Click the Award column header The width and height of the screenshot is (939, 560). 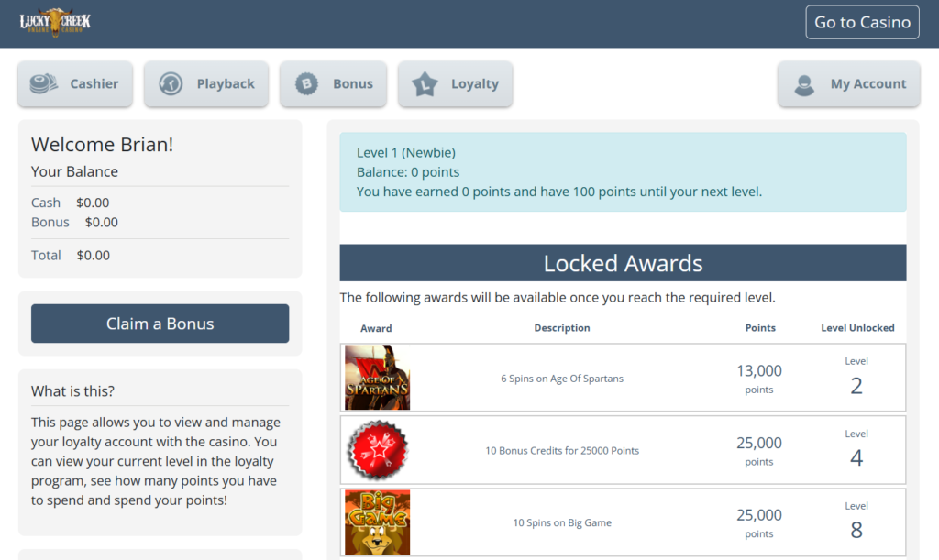[376, 328]
